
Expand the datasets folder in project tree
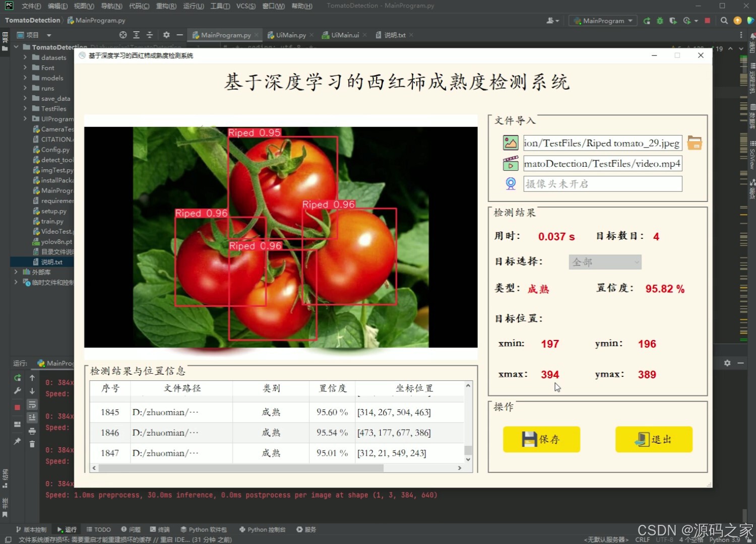click(25, 57)
